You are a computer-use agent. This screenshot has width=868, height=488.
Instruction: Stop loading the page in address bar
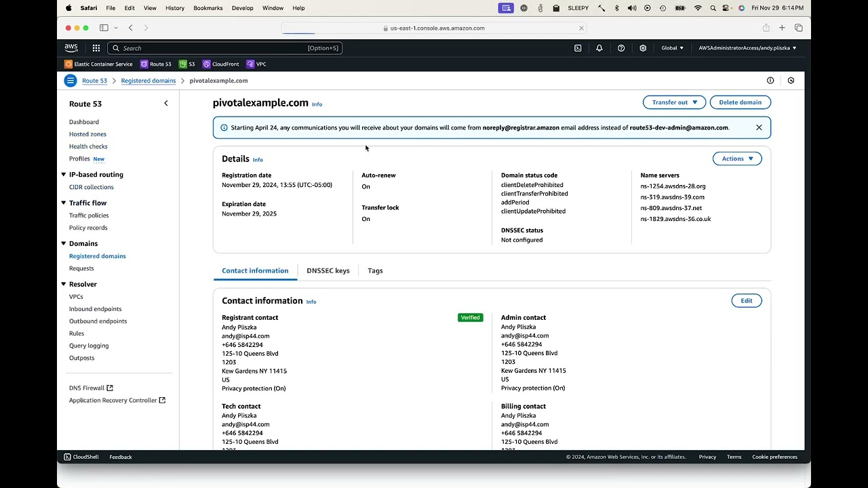point(581,28)
